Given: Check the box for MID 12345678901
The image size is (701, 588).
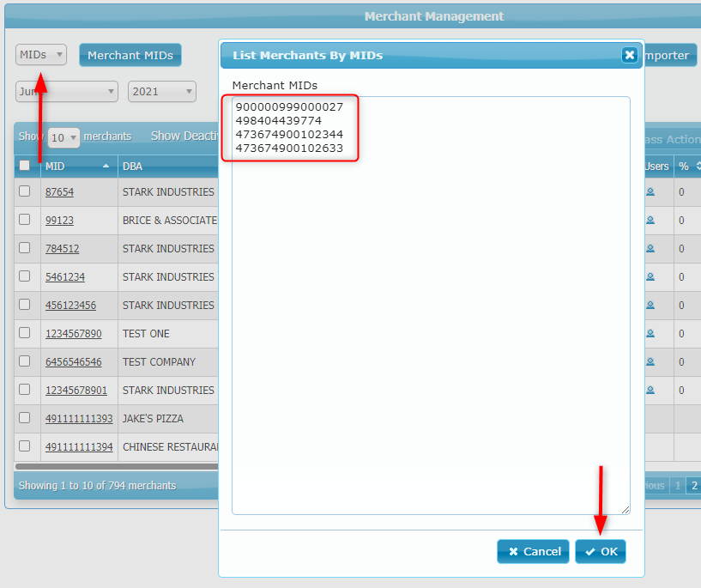Looking at the screenshot, I should coord(25,390).
